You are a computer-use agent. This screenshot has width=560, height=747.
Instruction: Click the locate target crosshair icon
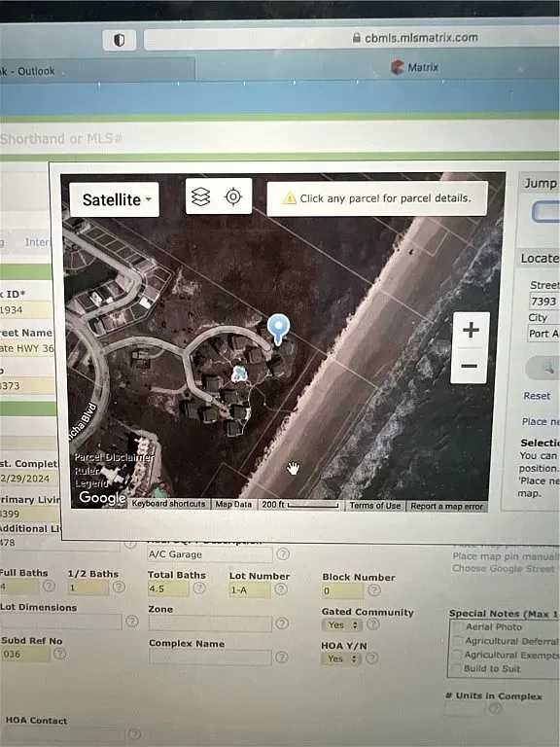[233, 196]
